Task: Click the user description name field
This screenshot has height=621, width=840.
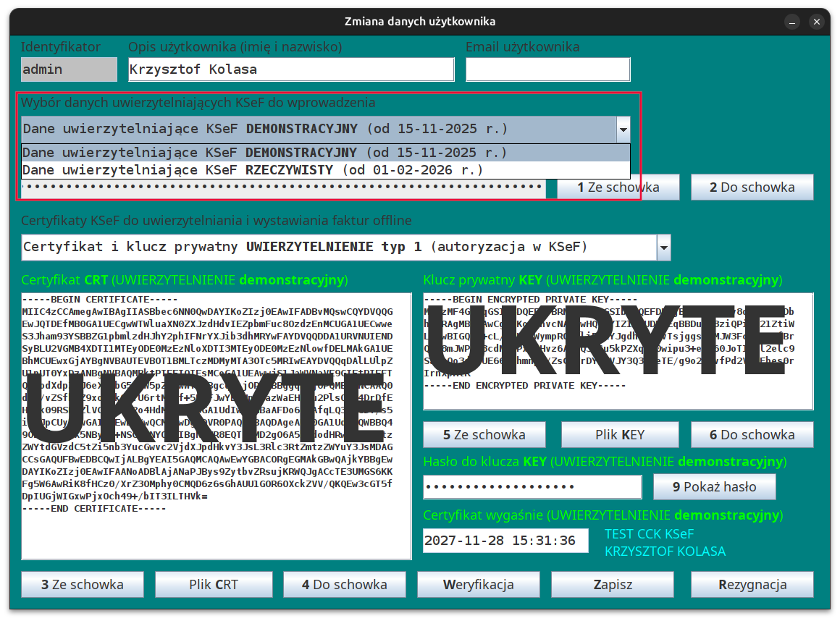Action: point(290,70)
